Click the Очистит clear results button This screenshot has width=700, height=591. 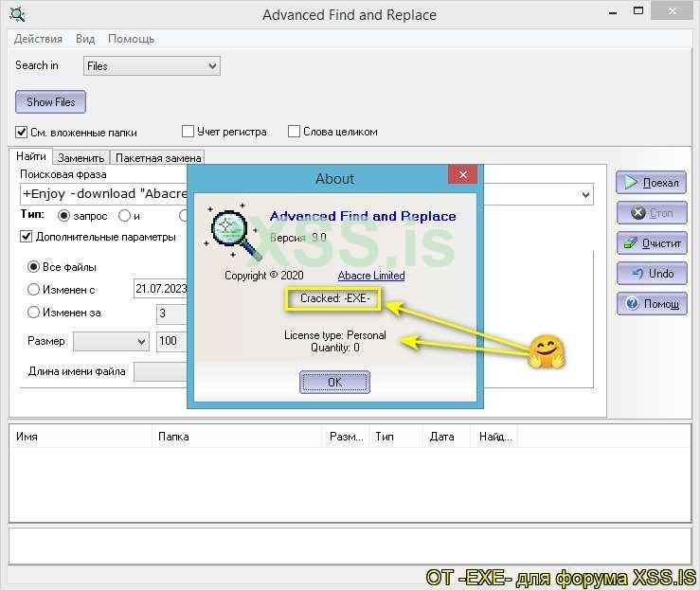pos(651,243)
